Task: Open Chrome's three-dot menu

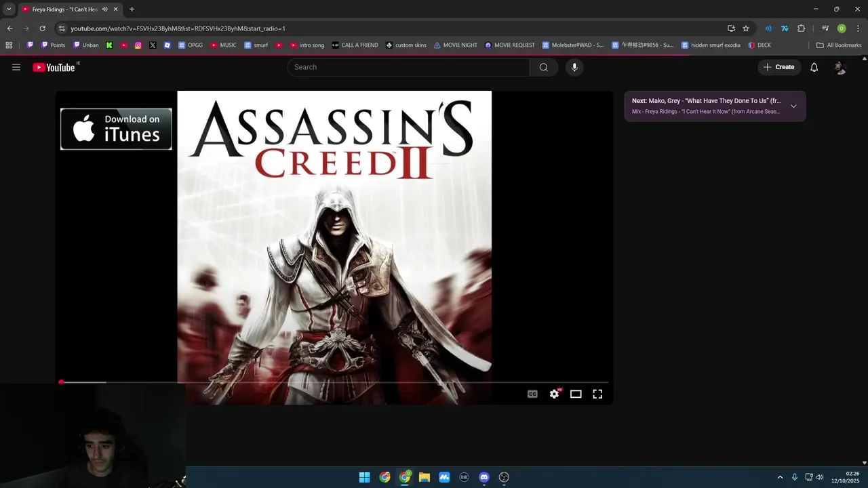Action: (858, 28)
